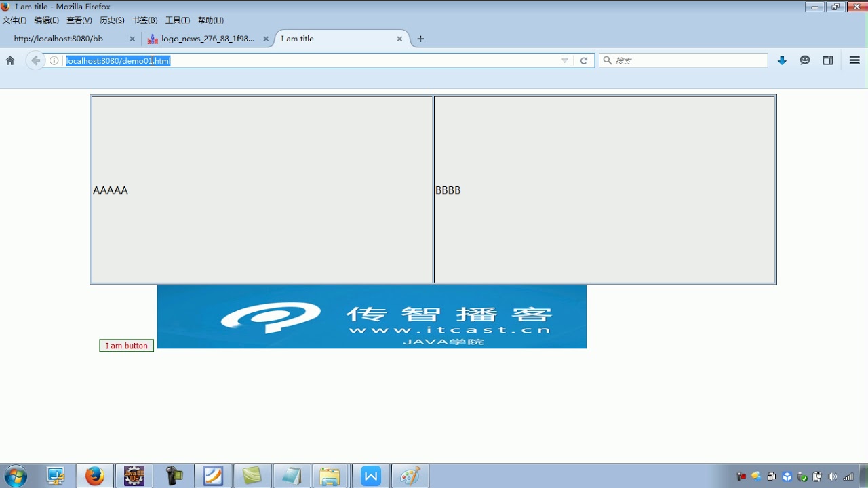
Task: Switch to logo_news_276_88 tab
Action: point(208,39)
